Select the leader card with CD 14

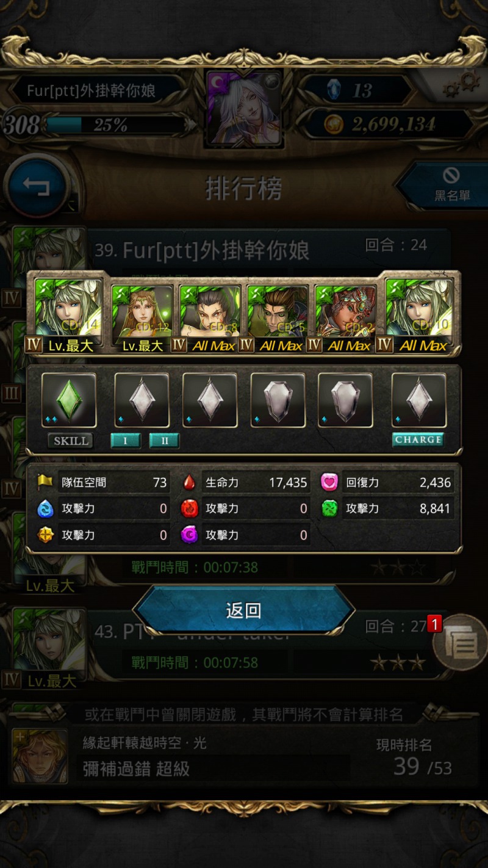coord(68,312)
